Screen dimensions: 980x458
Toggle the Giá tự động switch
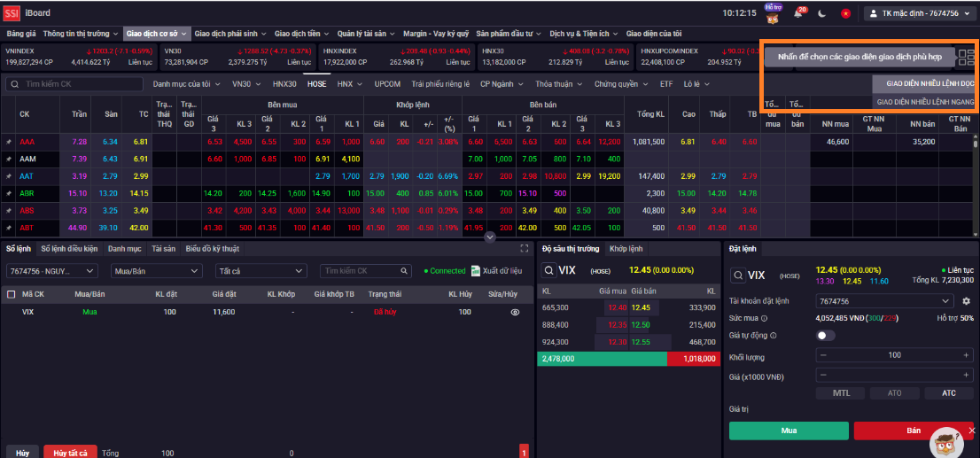[826, 336]
